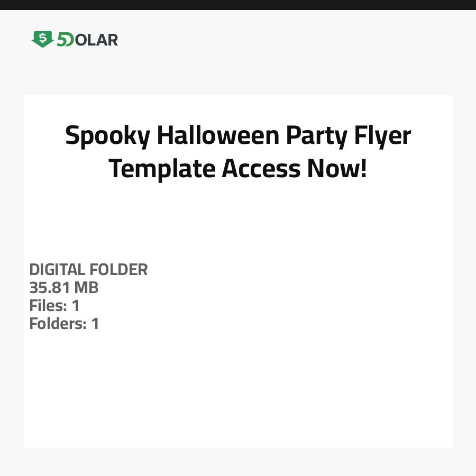
Task: Click the Spooky Halloween Party Flyer heading
Action: pyautogui.click(x=238, y=136)
